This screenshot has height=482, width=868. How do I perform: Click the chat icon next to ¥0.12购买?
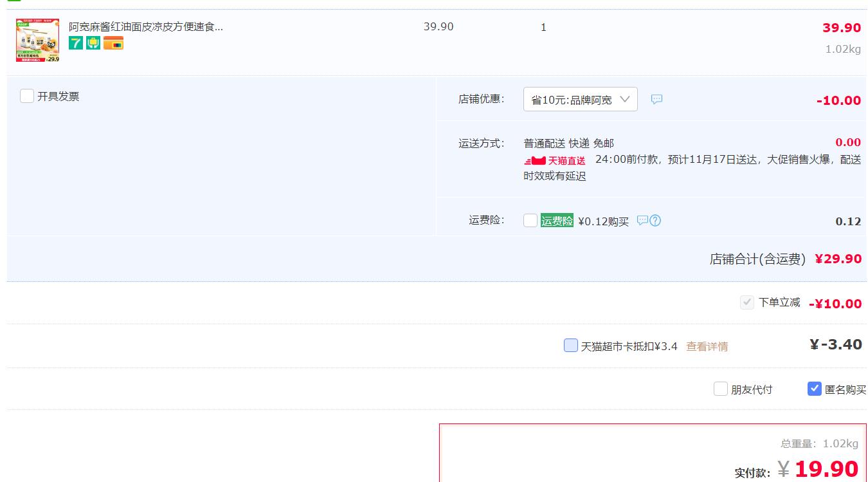(x=642, y=221)
